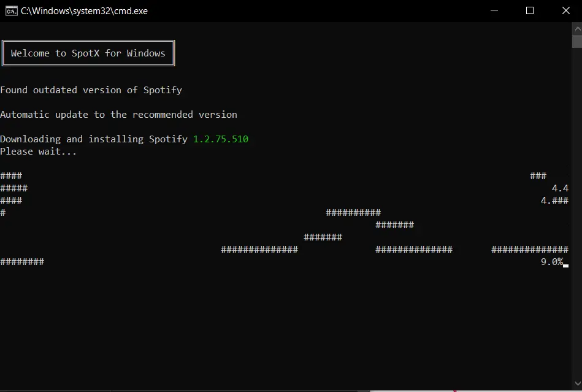The height and width of the screenshot is (392, 582).
Task: Click the green version number 1.2.75.510
Action: pyautogui.click(x=221, y=139)
